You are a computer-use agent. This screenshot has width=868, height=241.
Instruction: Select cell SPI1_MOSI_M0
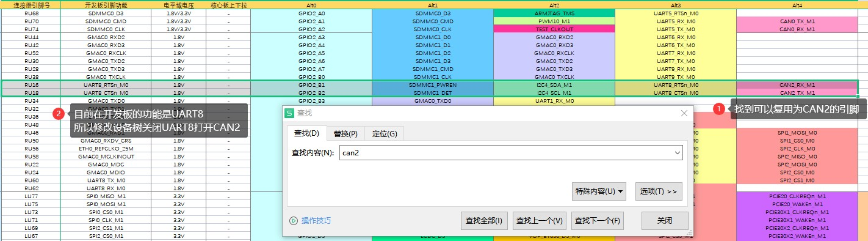click(797, 133)
